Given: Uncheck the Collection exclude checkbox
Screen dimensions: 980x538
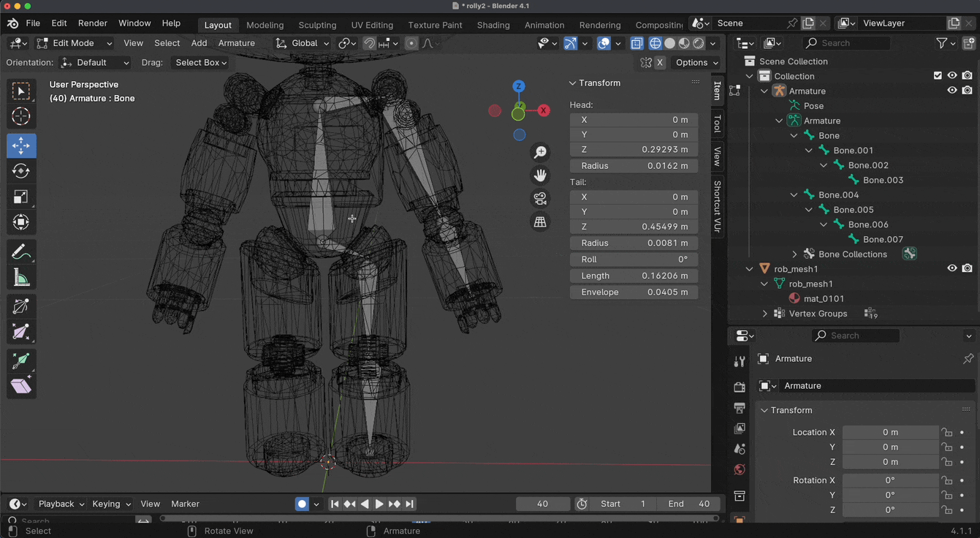Looking at the screenshot, I should (x=938, y=76).
